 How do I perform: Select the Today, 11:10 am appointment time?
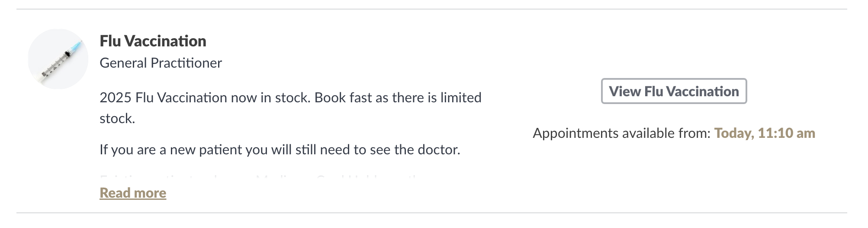tap(765, 133)
